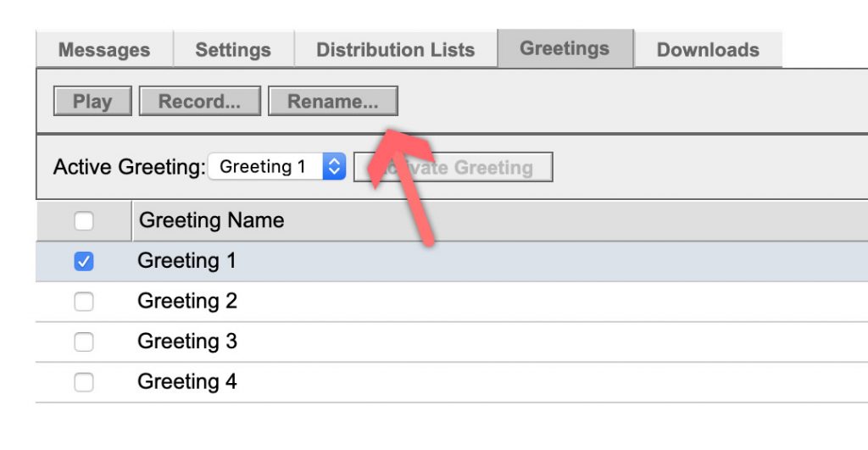Viewport: 868px width, 450px height.
Task: Switch to the Settings tab
Action: (233, 49)
